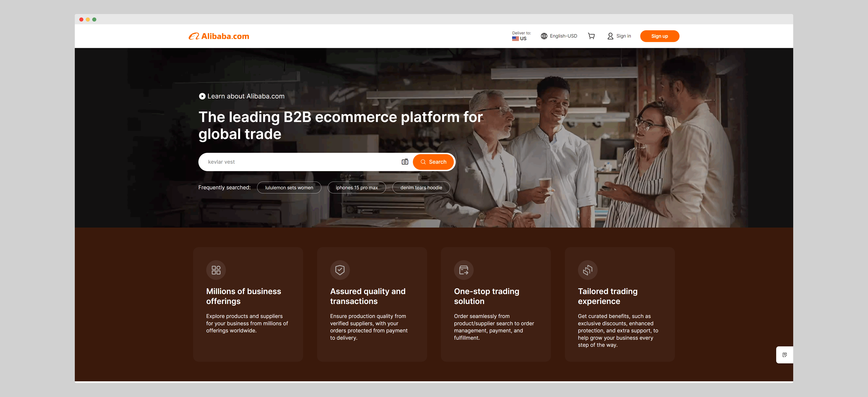Click the Alibaba.com logo

click(219, 36)
